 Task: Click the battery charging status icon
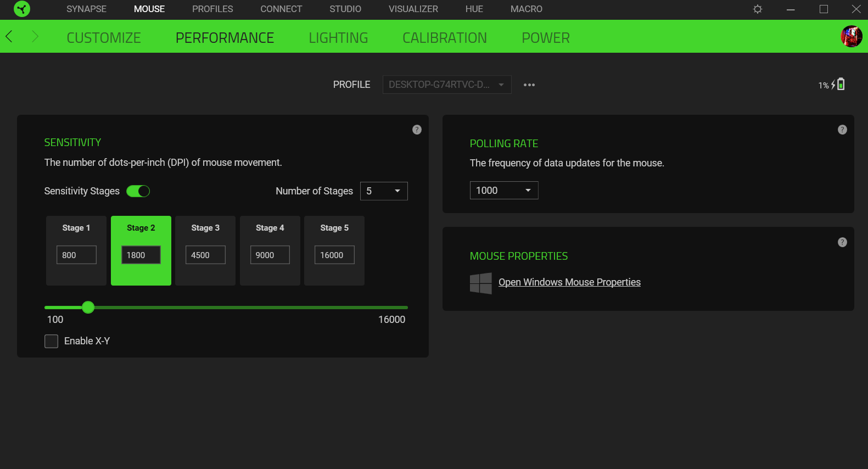(840, 85)
